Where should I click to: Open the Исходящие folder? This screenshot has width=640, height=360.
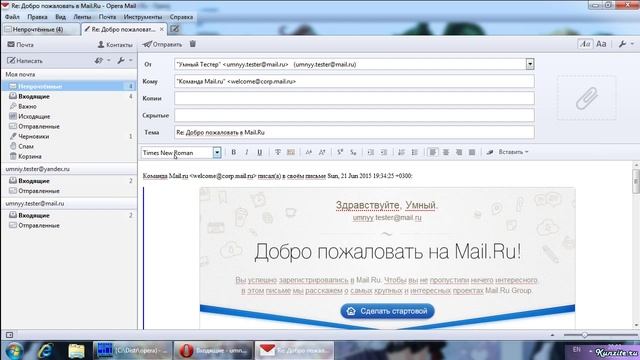[69, 116]
